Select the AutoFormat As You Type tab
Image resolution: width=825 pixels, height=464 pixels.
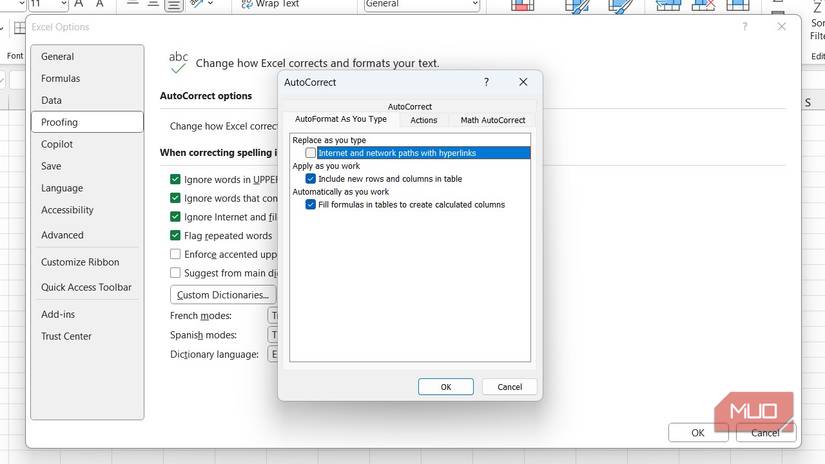pos(341,119)
